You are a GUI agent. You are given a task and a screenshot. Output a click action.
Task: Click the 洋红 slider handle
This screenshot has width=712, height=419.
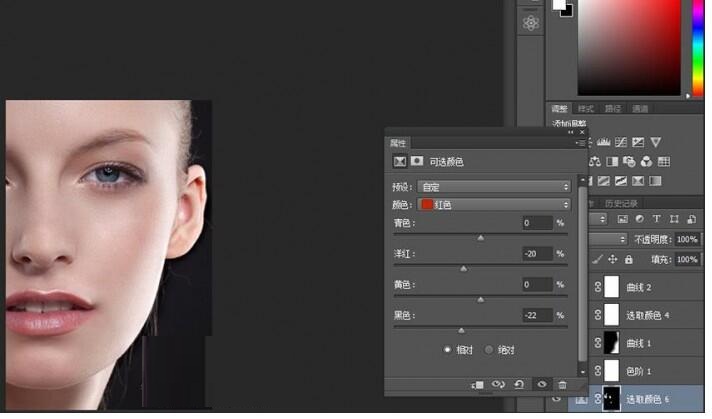click(x=463, y=268)
